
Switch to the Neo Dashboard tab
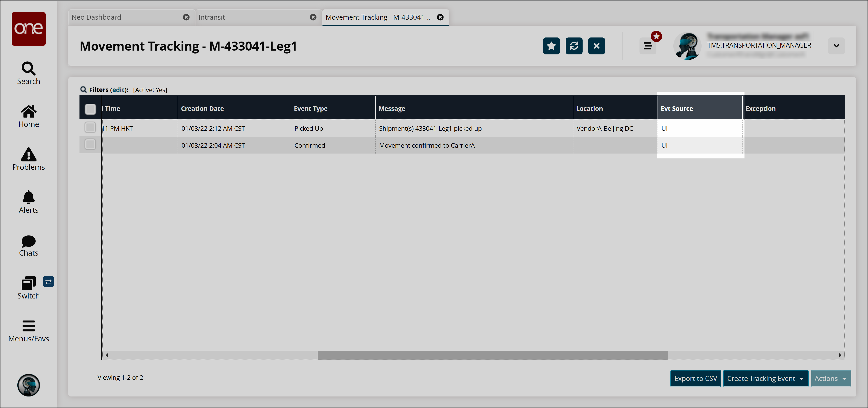[96, 17]
